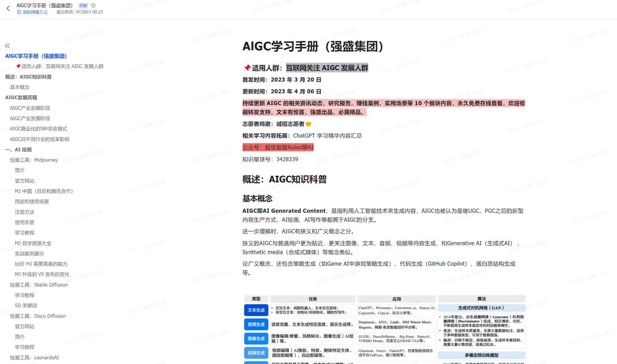Click the main heading AIGC学习手册（强盛集团）
This screenshot has height=364, width=617.
[x=313, y=46]
